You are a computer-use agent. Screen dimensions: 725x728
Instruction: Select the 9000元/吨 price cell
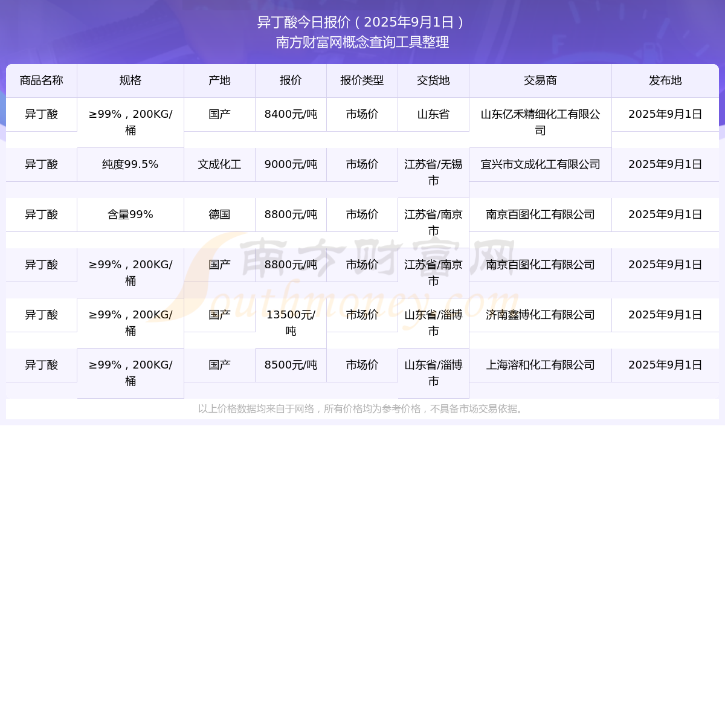(x=291, y=165)
